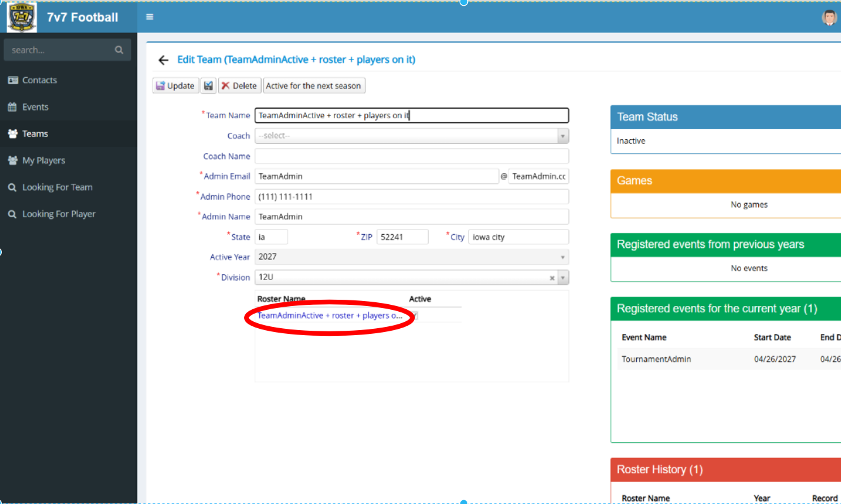Image resolution: width=841 pixels, height=504 pixels.
Task: Expand the Division dropdown arrow
Action: 563,278
